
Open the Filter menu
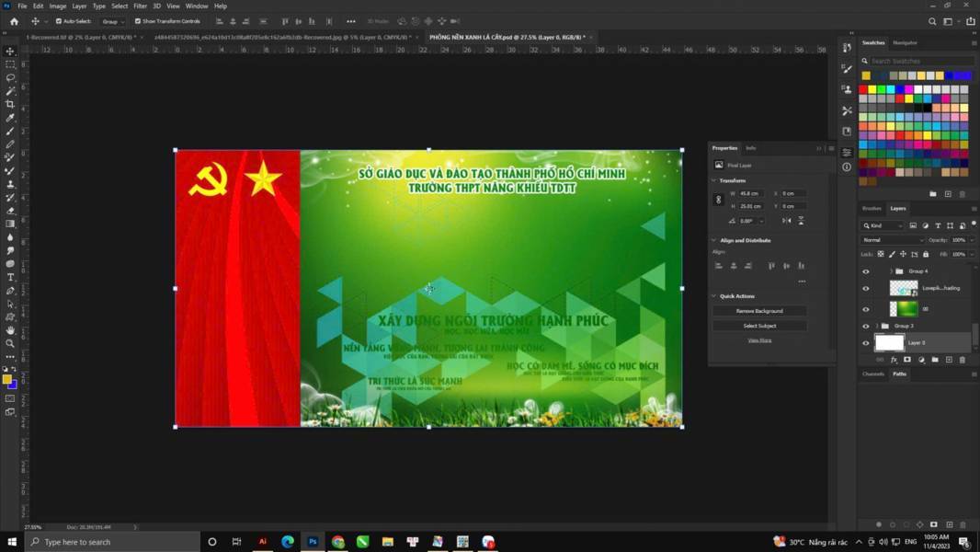[x=140, y=6]
